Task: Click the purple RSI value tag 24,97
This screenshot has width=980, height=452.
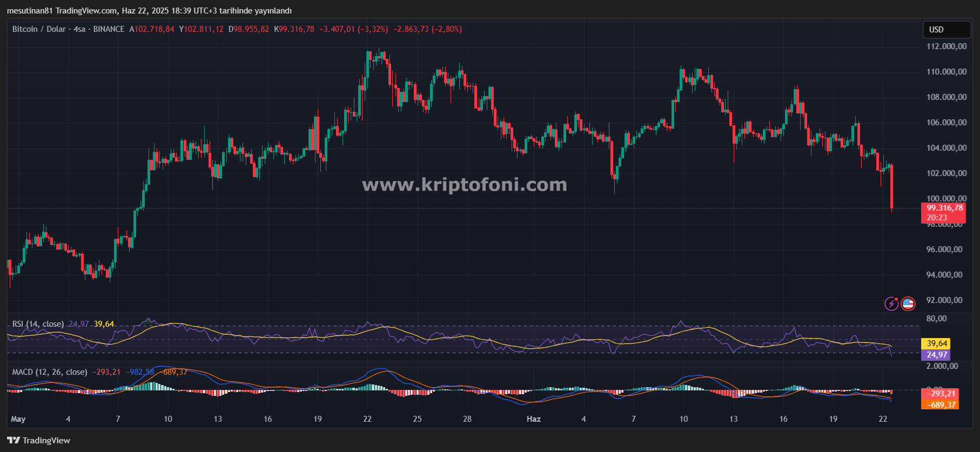Action: [x=937, y=355]
